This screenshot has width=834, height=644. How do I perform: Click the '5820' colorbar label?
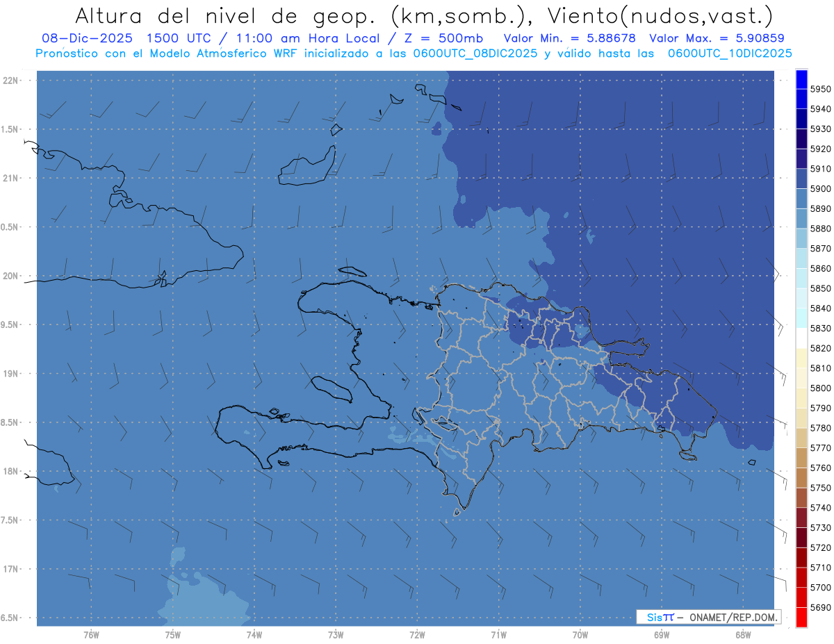click(x=820, y=348)
